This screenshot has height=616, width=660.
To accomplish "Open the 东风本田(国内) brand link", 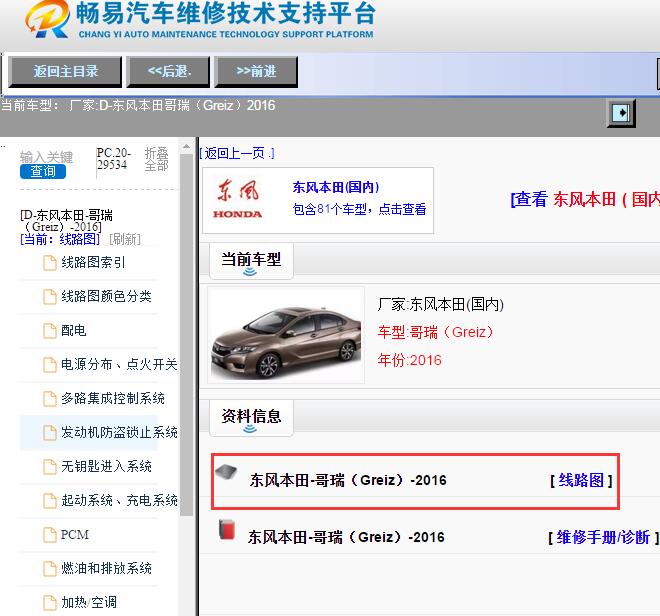I will point(335,187).
